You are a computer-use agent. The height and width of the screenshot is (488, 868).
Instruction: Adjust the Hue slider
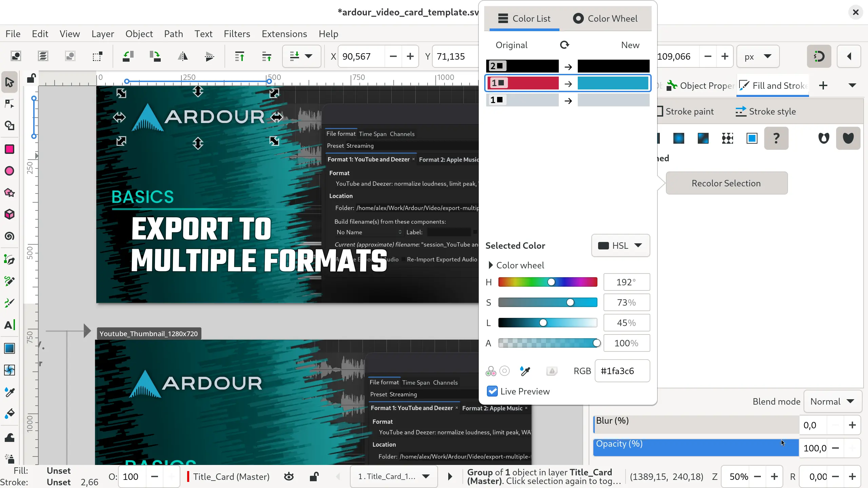click(x=548, y=282)
